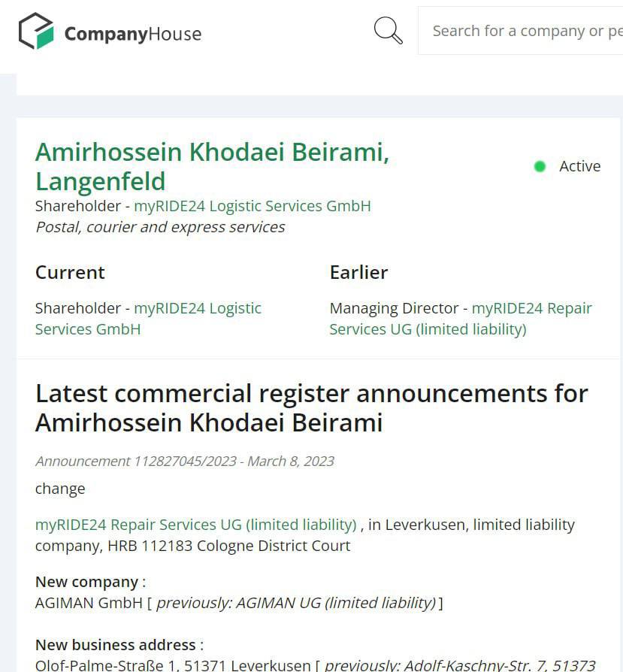The image size is (623, 672).
Task: Click the Postal, courier and express services text
Action: tap(160, 227)
